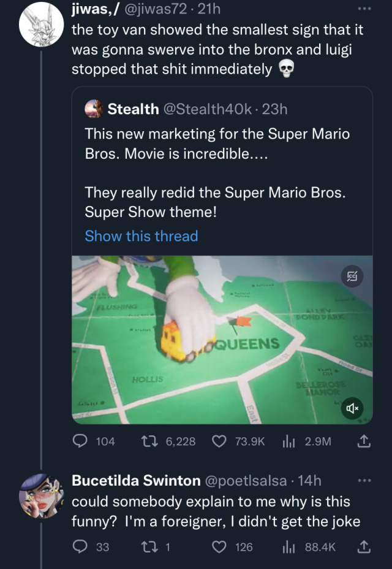This screenshot has width=392, height=569.
Task: Open more options for Bucetilda tweet
Action: pyautogui.click(x=365, y=480)
